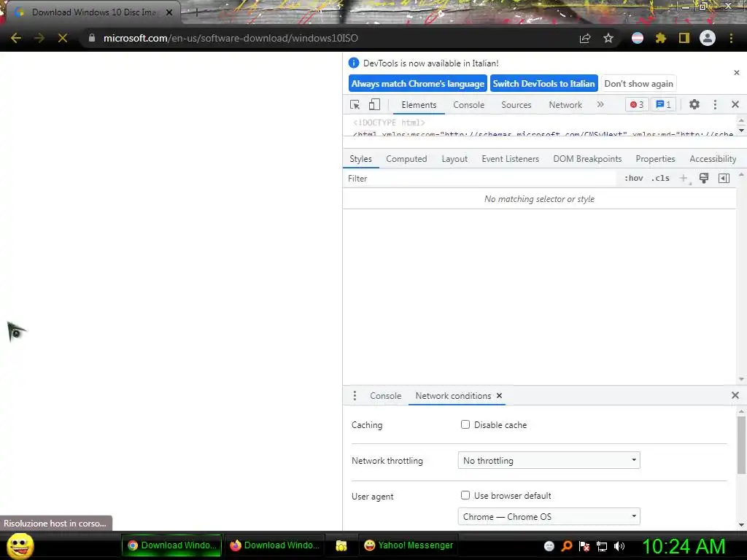Switch to the Elements tab
747x560 pixels.
point(419,105)
